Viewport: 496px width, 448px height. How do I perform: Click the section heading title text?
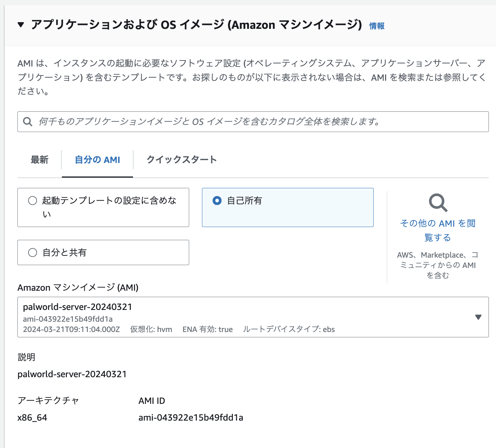point(196,25)
